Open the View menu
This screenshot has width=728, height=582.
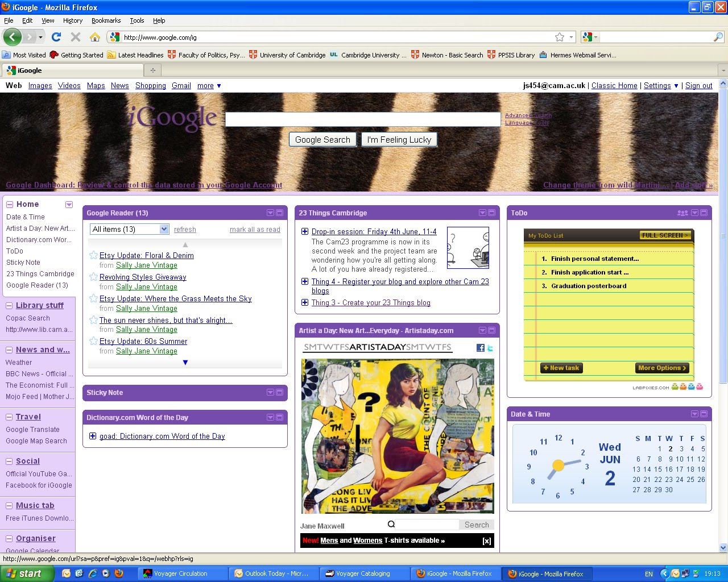click(48, 20)
